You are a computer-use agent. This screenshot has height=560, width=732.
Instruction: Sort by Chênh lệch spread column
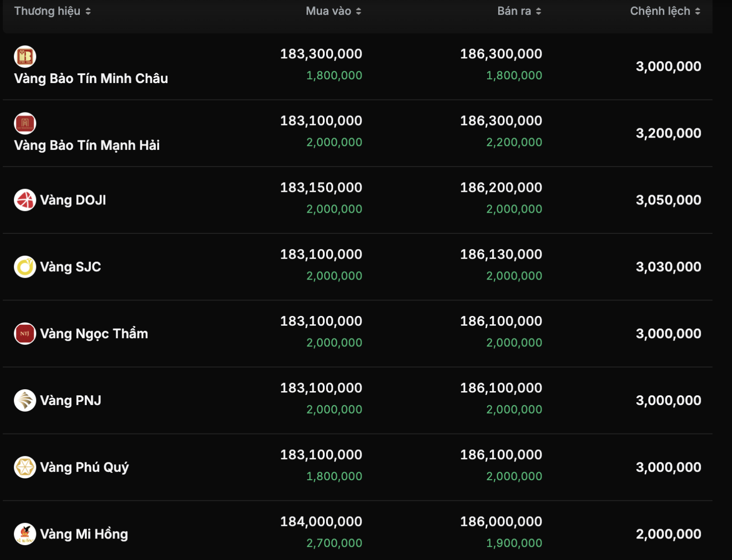[x=665, y=11]
